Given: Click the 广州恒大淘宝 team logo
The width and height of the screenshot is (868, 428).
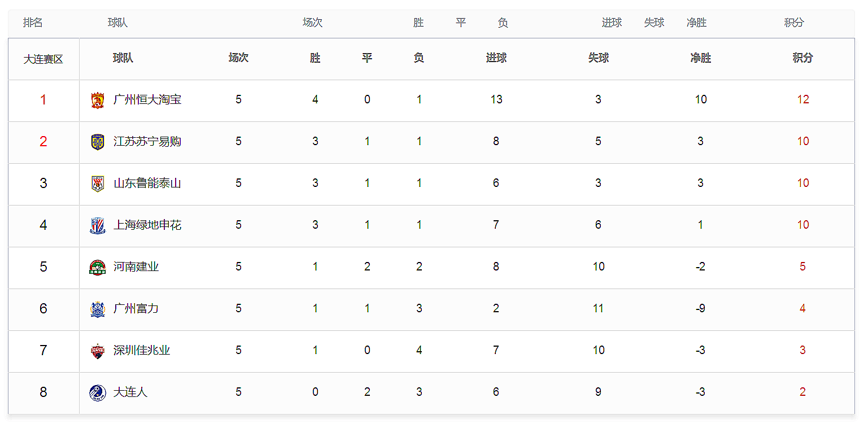Looking at the screenshot, I should tap(98, 100).
